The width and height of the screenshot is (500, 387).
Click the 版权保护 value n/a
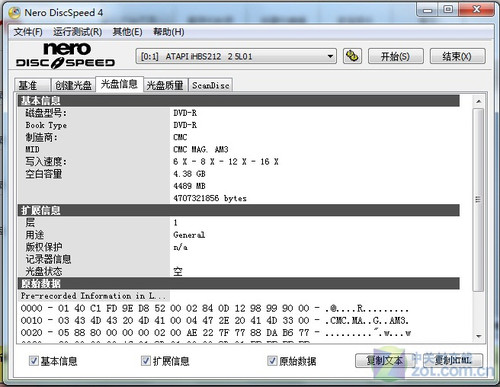pyautogui.click(x=180, y=247)
